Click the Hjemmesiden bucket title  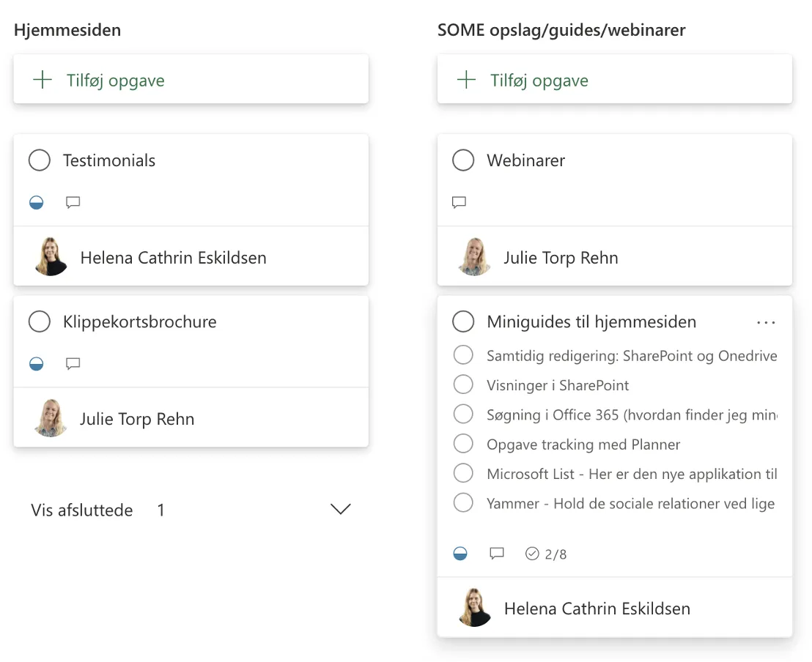[67, 30]
